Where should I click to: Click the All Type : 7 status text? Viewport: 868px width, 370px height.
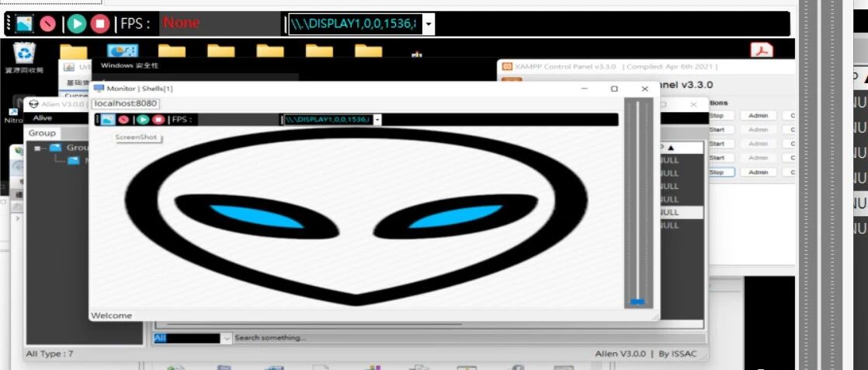click(49, 354)
